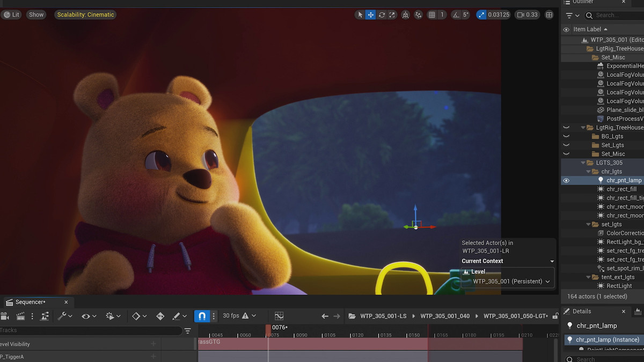Unhide the Set_Lgts folder
The width and height of the screenshot is (644, 362).
click(566, 145)
